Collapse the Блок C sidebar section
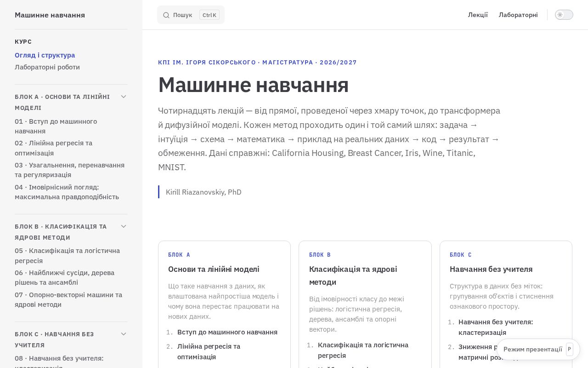 click(x=124, y=334)
